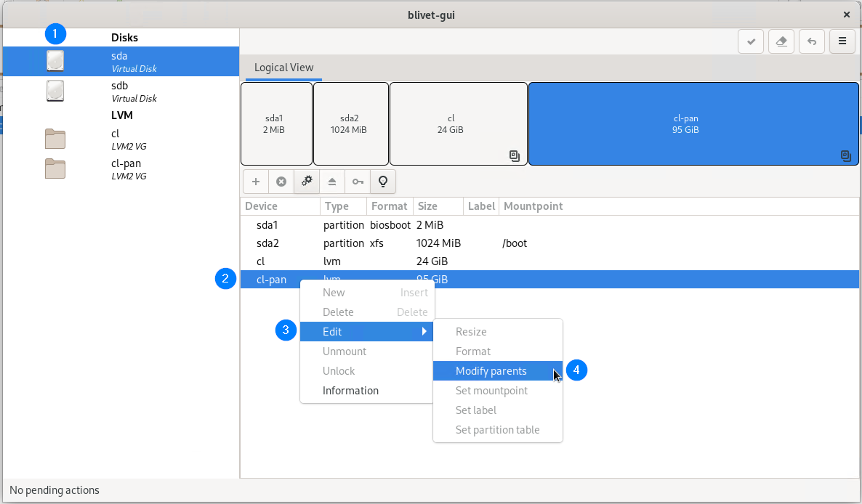Select Modify parents from submenu
The width and height of the screenshot is (862, 504).
(x=491, y=371)
